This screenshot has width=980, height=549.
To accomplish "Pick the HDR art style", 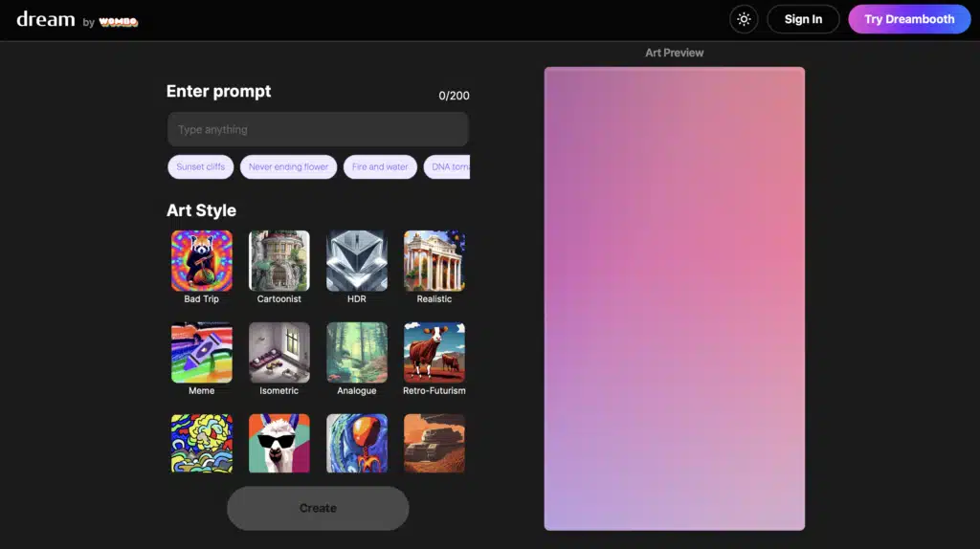I will (x=357, y=261).
